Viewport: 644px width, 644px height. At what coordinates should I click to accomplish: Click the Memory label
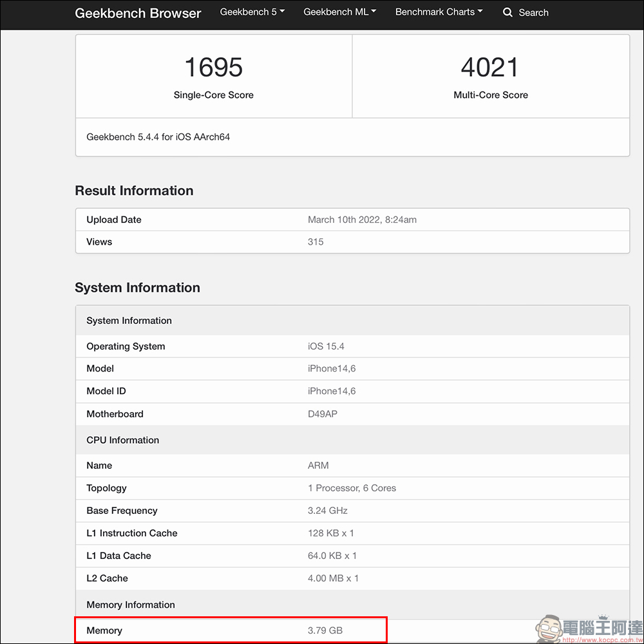coord(104,630)
